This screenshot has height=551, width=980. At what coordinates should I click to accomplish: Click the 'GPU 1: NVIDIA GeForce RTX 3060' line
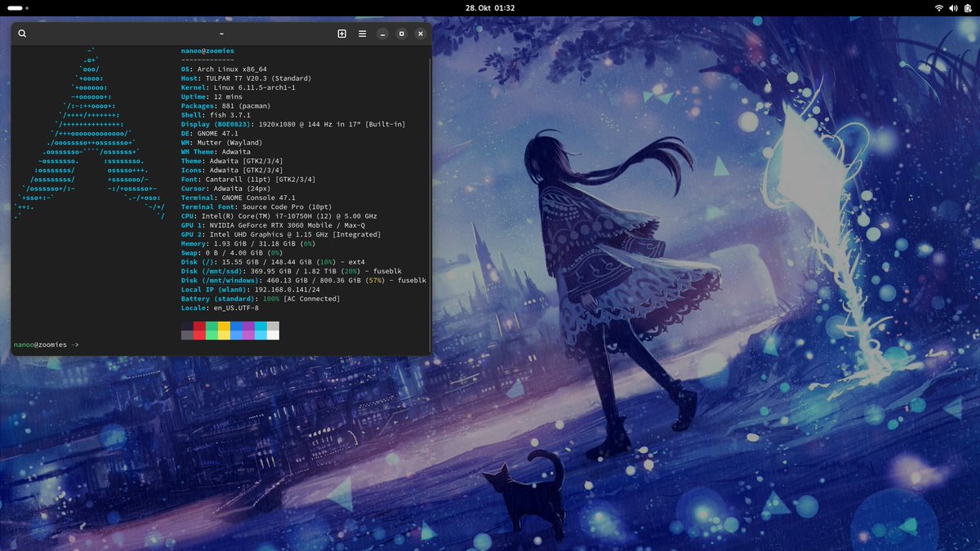coord(273,224)
